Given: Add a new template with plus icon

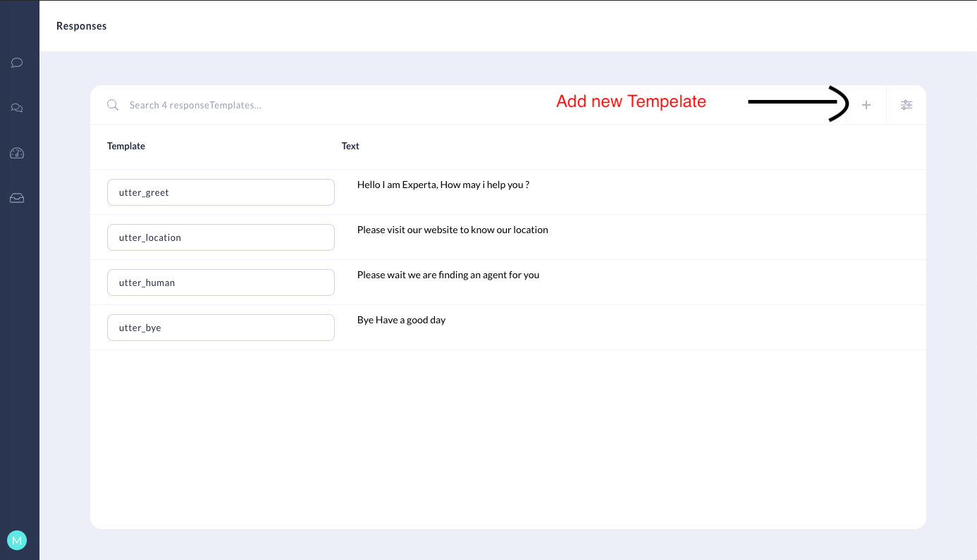Looking at the screenshot, I should point(866,105).
